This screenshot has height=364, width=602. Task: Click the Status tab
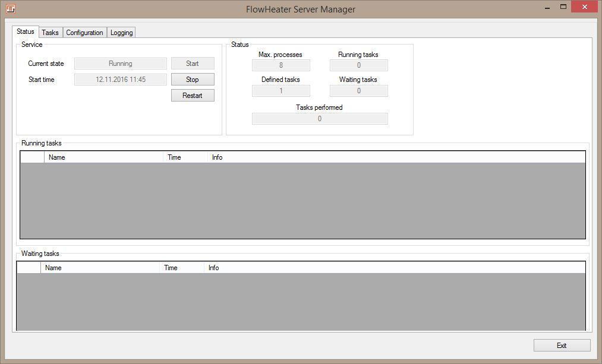click(26, 31)
